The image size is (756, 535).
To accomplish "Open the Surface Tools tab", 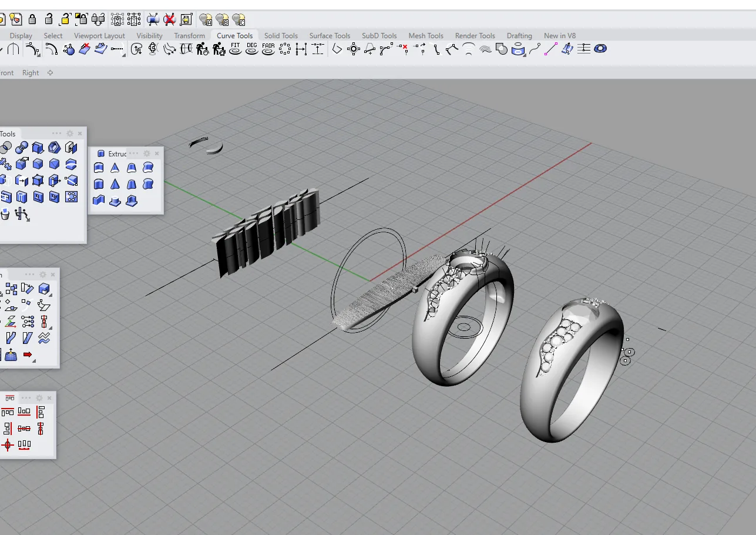I will pyautogui.click(x=330, y=35).
